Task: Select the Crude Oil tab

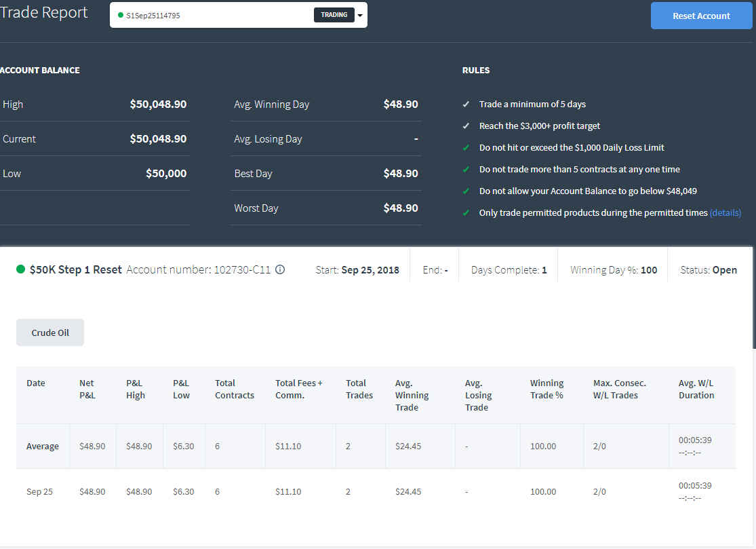Action: coord(50,333)
